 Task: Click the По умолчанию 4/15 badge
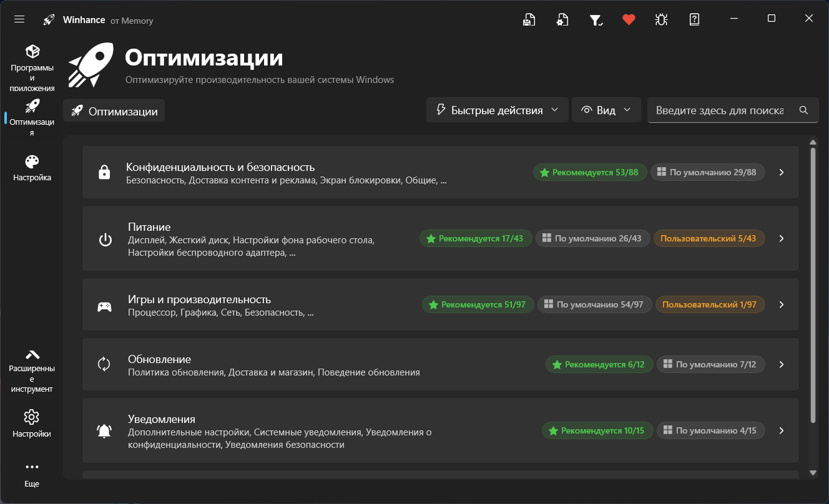[x=711, y=430]
